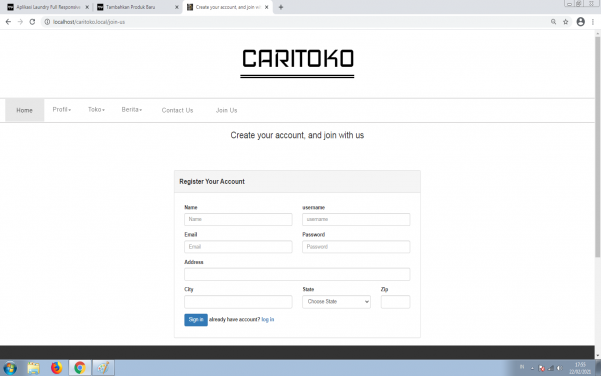Image resolution: width=601 pixels, height=376 pixels.
Task: Click the browser forward arrow
Action: pyautogui.click(x=20, y=22)
